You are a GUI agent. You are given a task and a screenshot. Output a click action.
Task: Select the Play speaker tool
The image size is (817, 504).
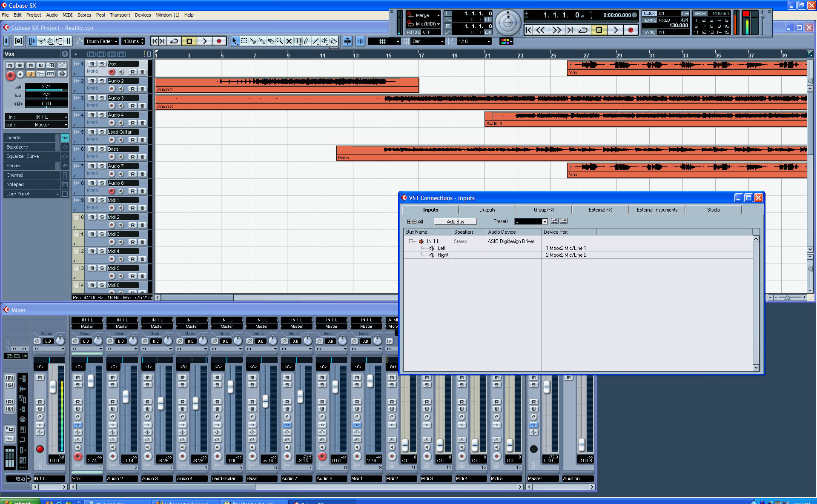(324, 41)
